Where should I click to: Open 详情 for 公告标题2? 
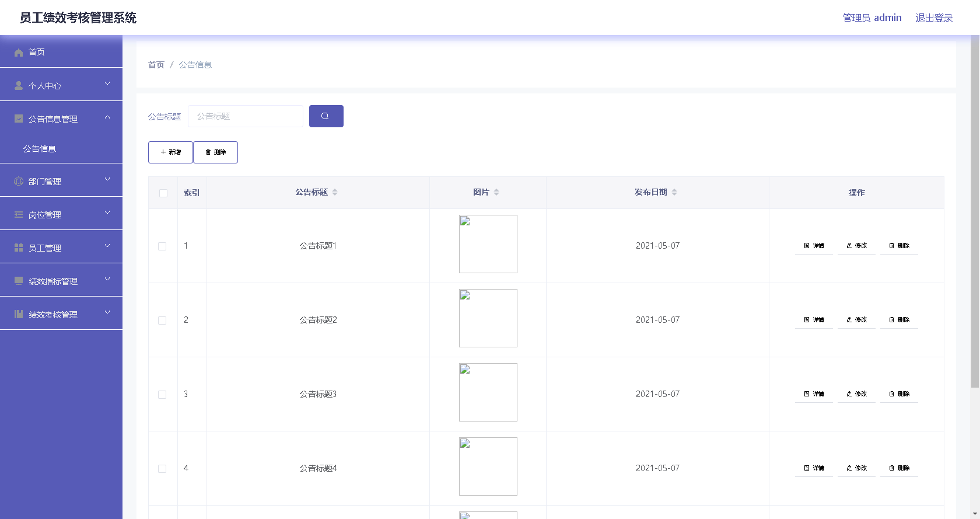814,320
